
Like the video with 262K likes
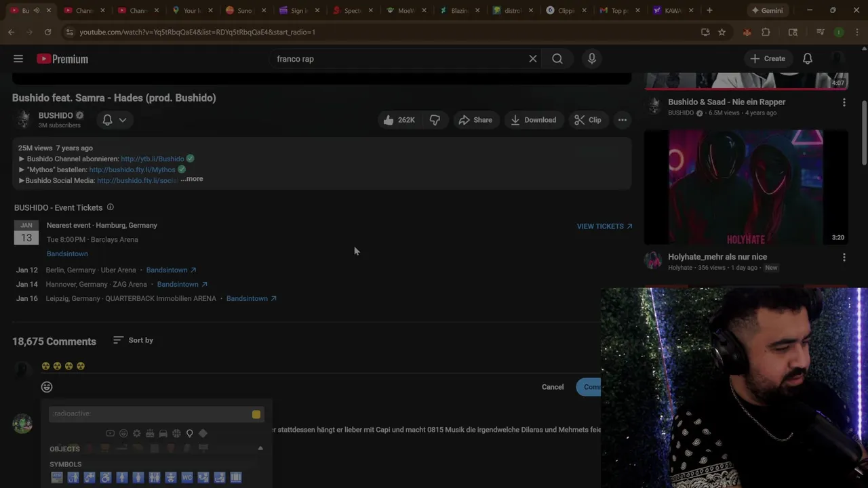[399, 120]
